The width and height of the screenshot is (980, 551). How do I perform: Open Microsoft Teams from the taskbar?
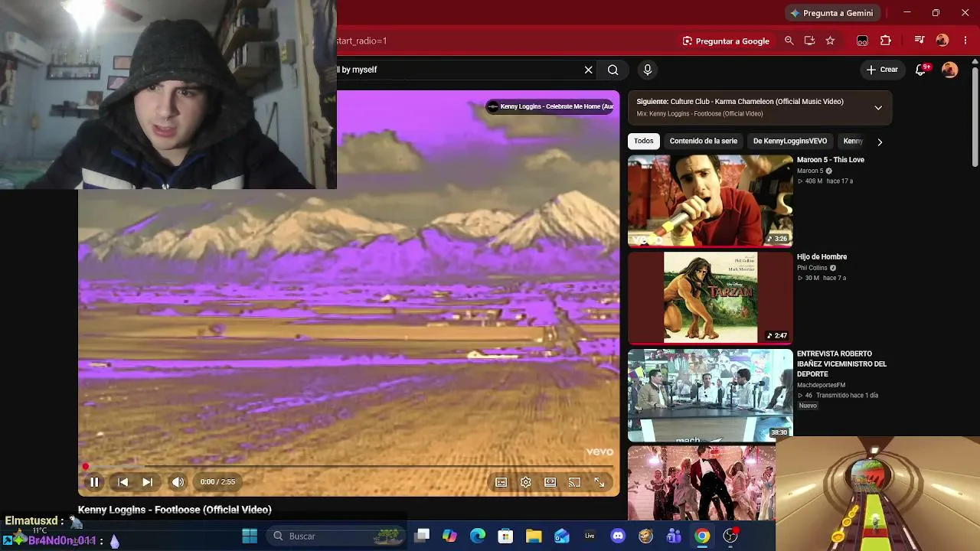(674, 536)
